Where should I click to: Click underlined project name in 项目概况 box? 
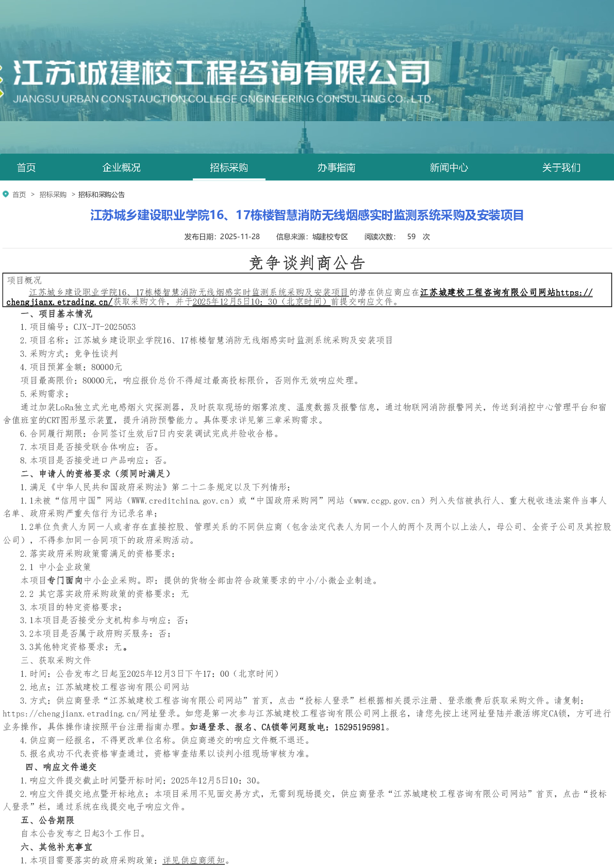pos(189,292)
